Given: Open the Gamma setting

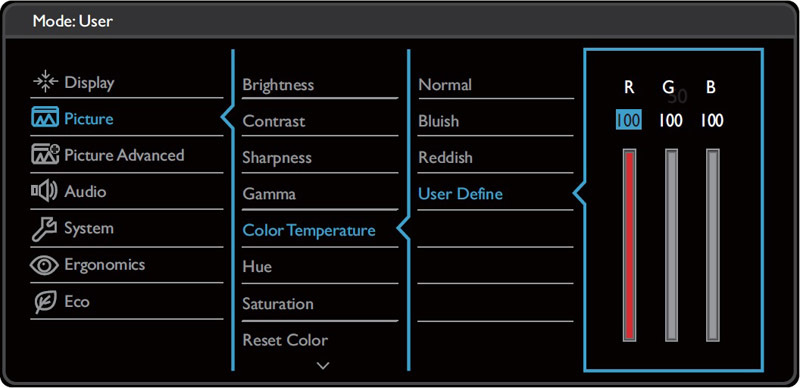Looking at the screenshot, I should [x=269, y=195].
